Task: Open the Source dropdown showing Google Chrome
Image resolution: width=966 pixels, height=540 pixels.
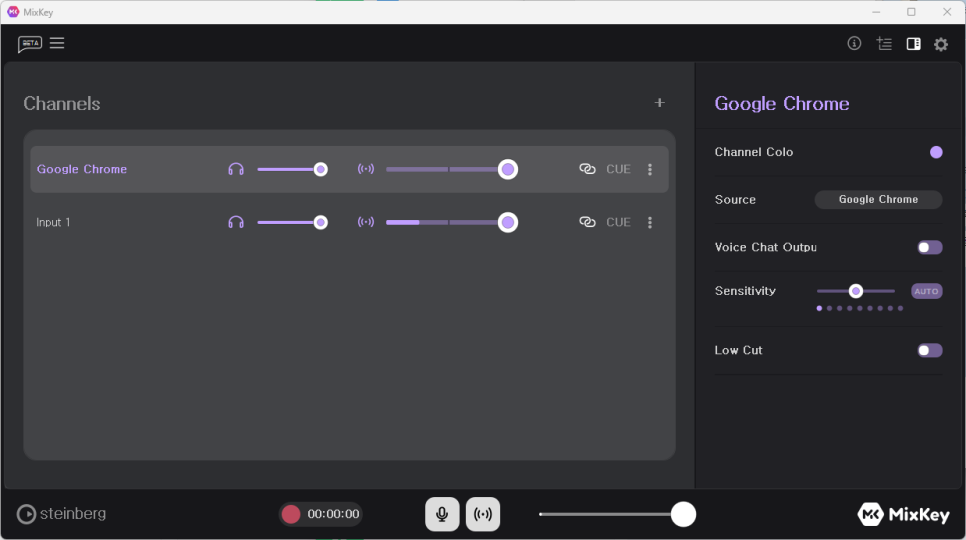Action: click(878, 199)
